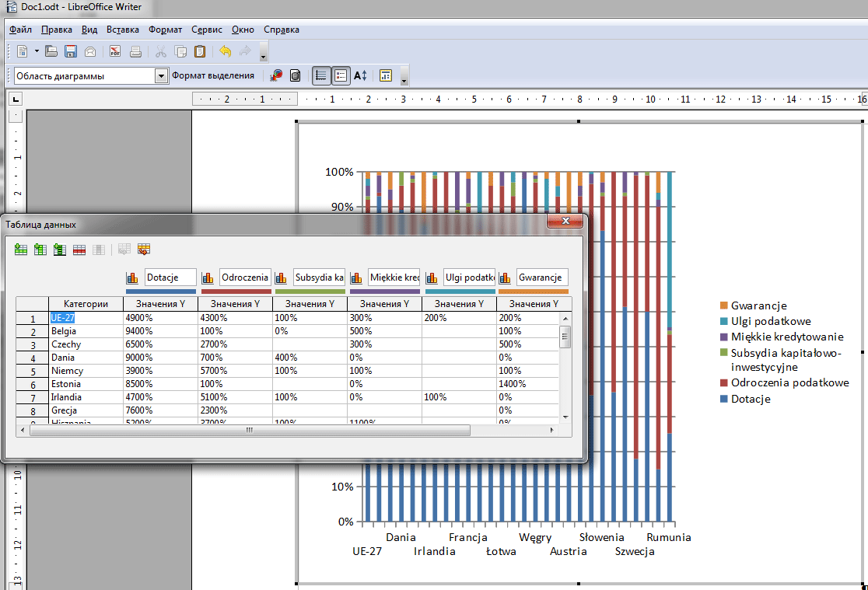Open the New document dropdown arrow

pos(37,51)
